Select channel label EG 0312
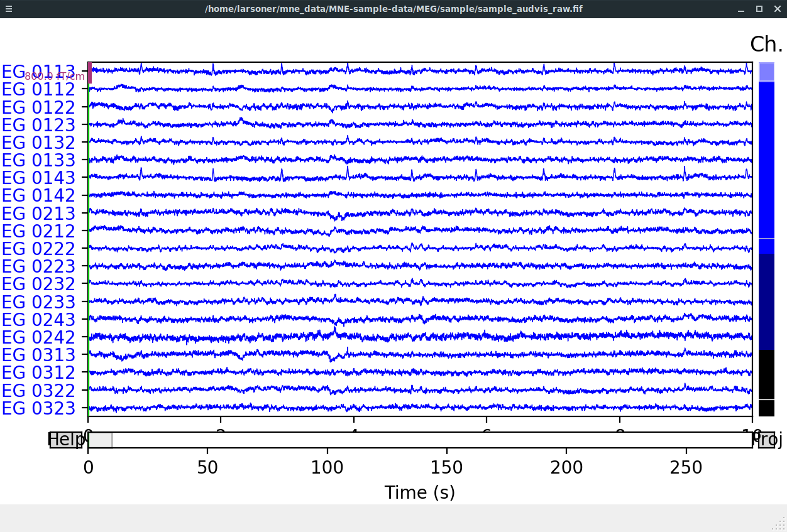The width and height of the screenshot is (787, 532). point(38,372)
